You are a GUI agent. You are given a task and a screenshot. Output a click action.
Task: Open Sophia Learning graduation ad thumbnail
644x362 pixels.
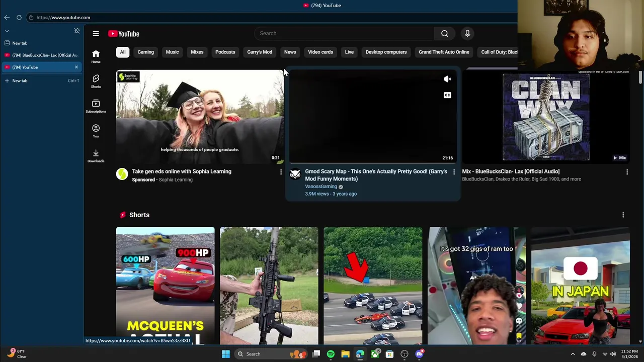pos(200,117)
